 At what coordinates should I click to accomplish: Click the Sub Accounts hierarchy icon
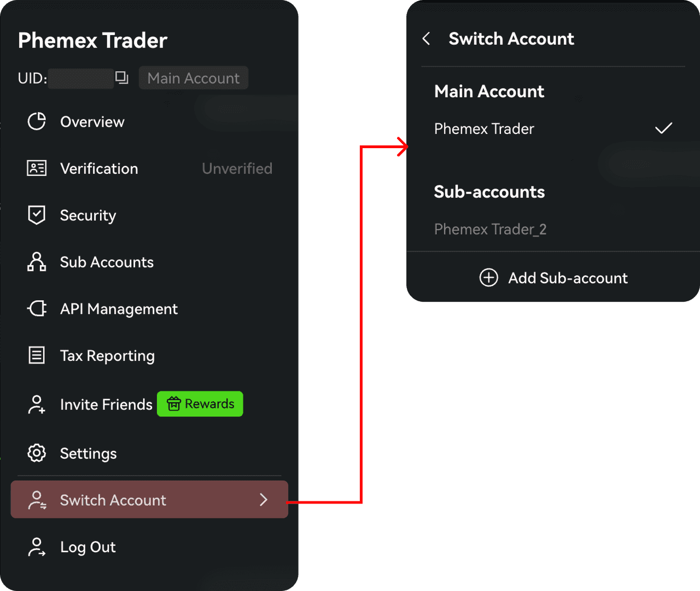pos(37,262)
